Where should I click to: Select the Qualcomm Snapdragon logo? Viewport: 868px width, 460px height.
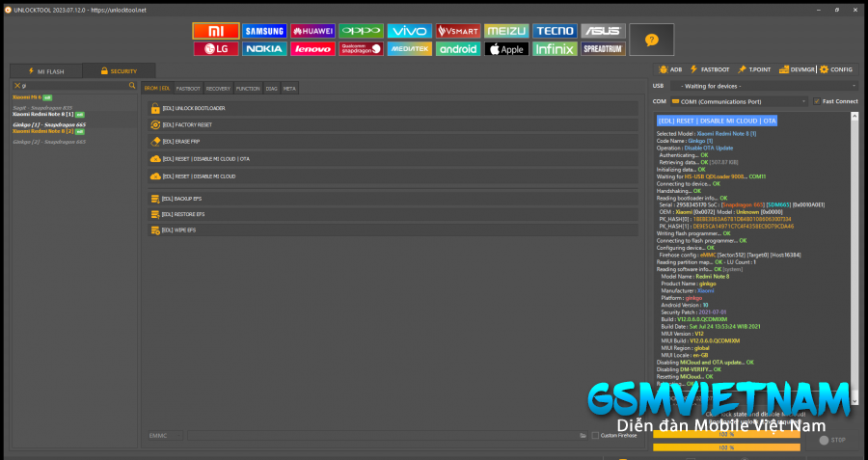pos(361,49)
